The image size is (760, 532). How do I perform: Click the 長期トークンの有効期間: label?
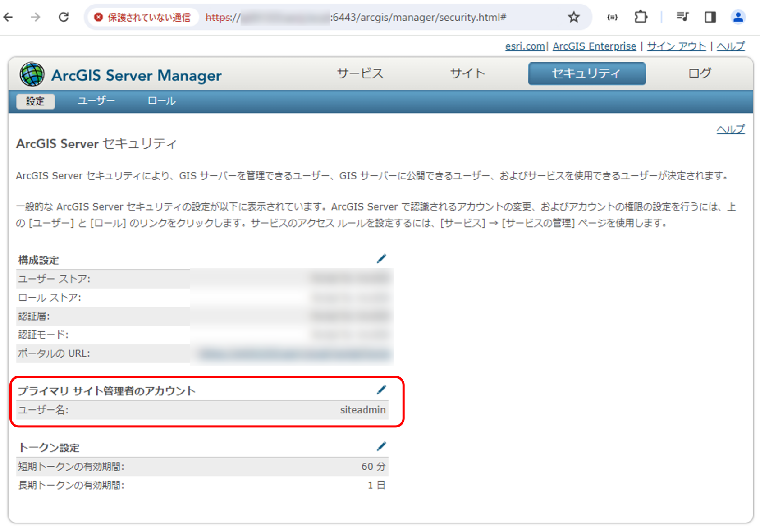71,485
